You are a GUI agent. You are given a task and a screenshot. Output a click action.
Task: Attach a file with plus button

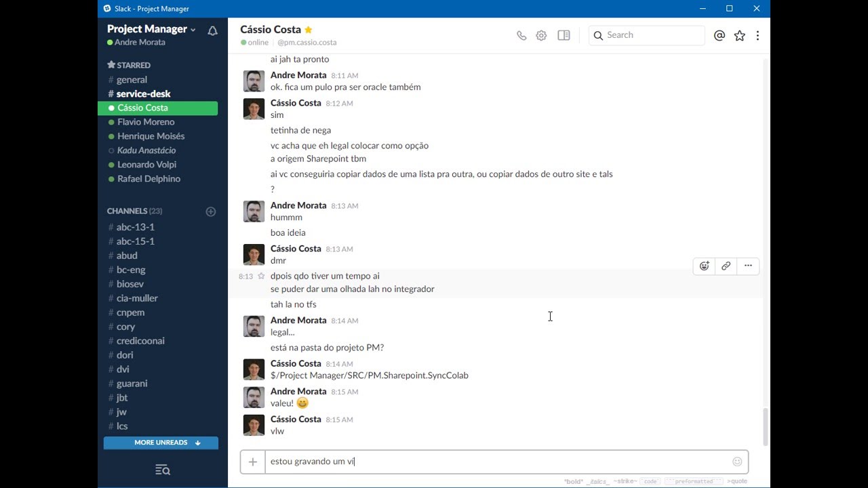coord(252,462)
